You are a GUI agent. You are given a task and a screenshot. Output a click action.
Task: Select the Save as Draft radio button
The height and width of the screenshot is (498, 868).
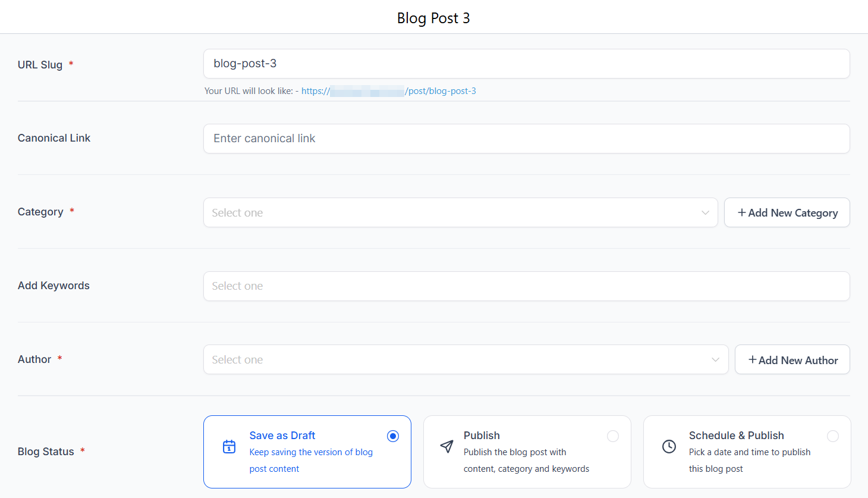[x=393, y=436]
